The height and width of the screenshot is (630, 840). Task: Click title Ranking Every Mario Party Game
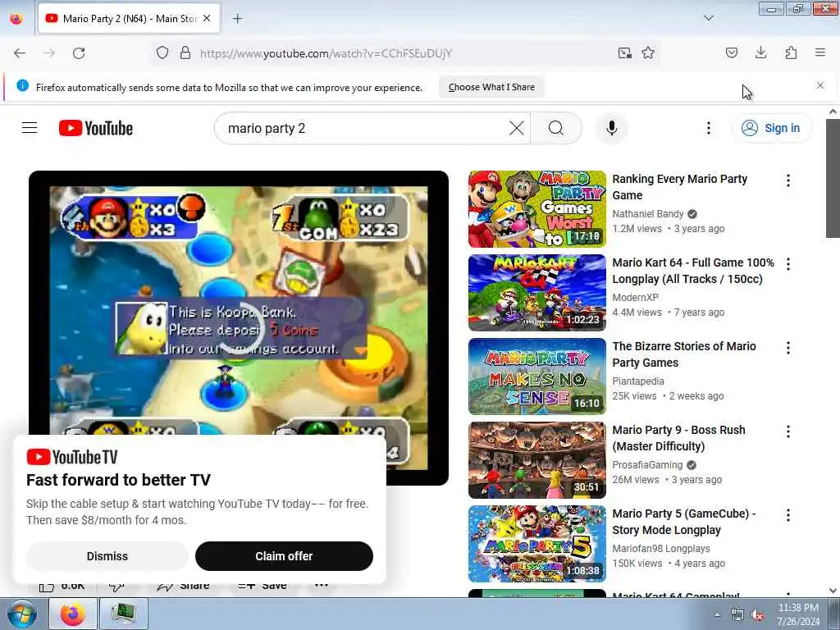(680, 187)
